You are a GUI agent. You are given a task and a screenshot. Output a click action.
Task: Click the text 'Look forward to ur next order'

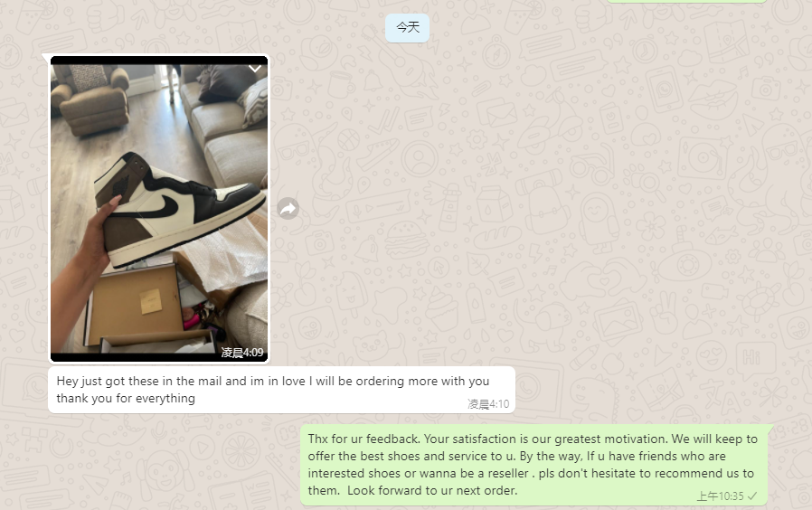click(431, 490)
